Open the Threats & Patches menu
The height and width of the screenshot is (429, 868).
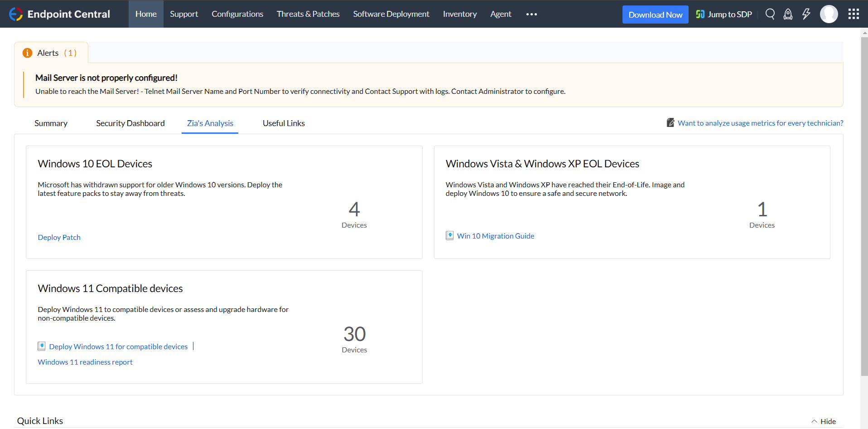coord(308,14)
